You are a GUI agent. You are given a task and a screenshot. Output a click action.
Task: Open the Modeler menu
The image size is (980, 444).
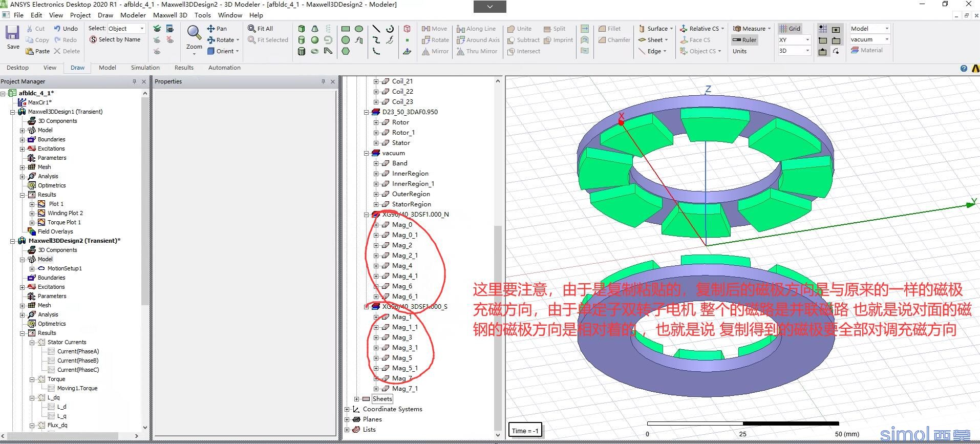click(133, 15)
